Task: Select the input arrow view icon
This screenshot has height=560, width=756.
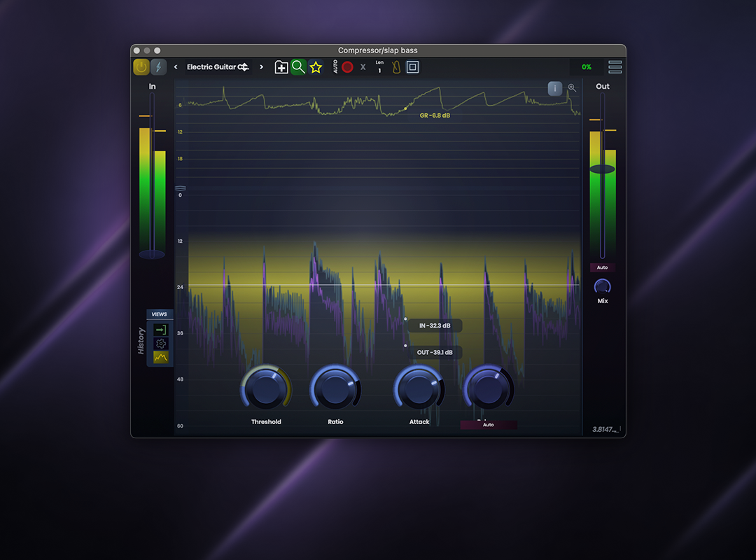Action: [x=161, y=330]
